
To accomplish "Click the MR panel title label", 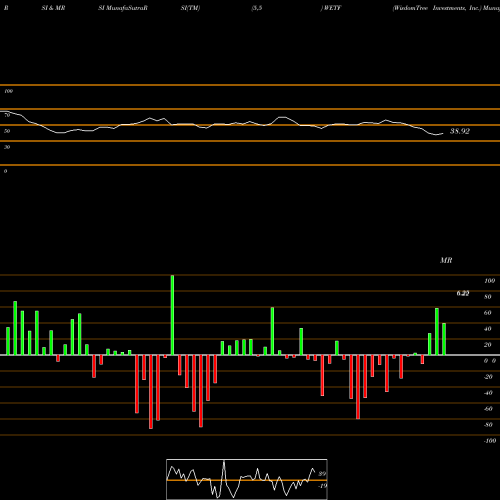I will coord(446,260).
